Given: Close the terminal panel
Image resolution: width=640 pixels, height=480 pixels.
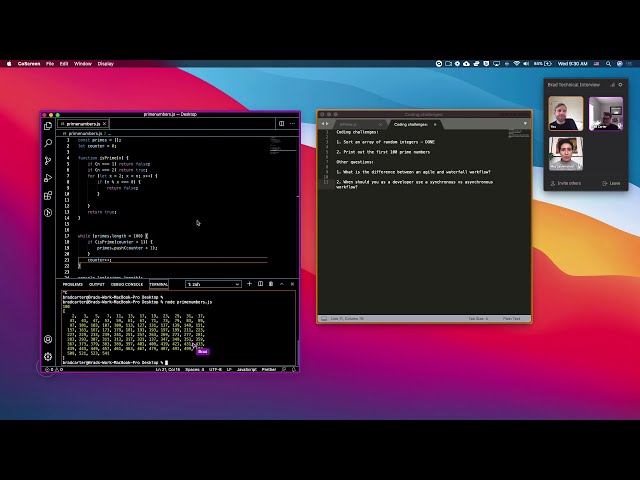Looking at the screenshot, I should click(292, 284).
